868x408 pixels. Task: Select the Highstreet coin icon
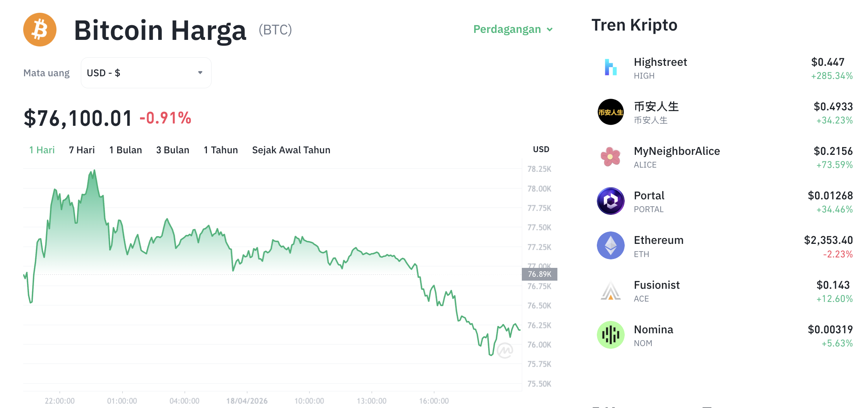pyautogui.click(x=610, y=68)
